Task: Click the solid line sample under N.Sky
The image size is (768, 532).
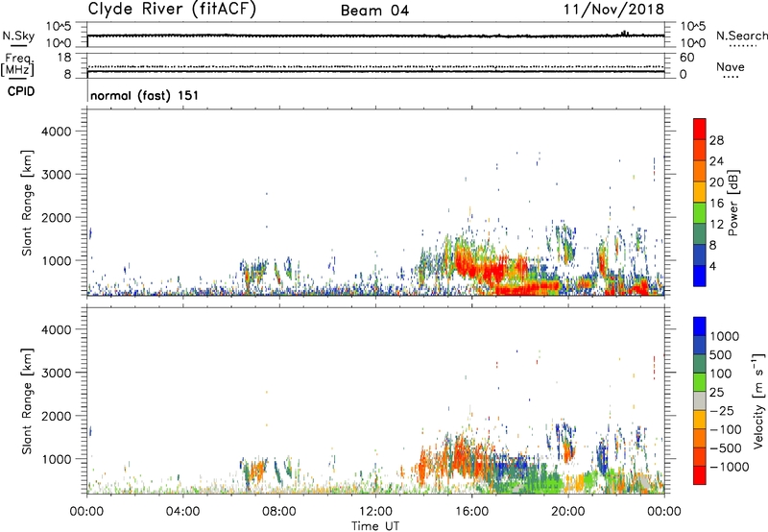Action: coord(18,46)
